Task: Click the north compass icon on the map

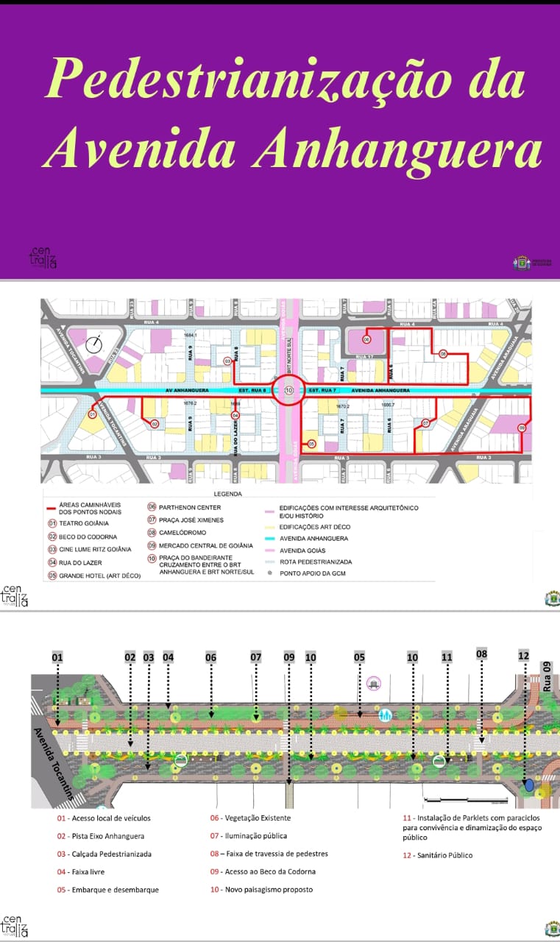Action: (x=96, y=344)
